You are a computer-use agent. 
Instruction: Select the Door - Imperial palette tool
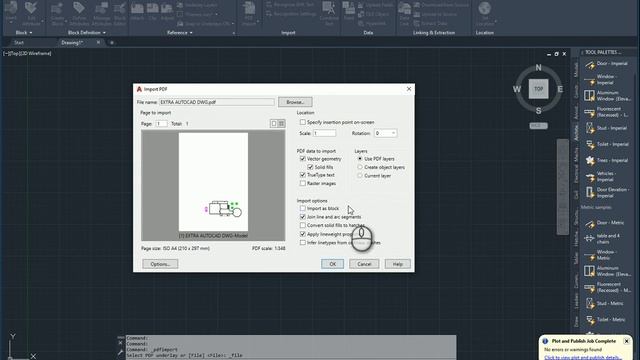click(607, 64)
